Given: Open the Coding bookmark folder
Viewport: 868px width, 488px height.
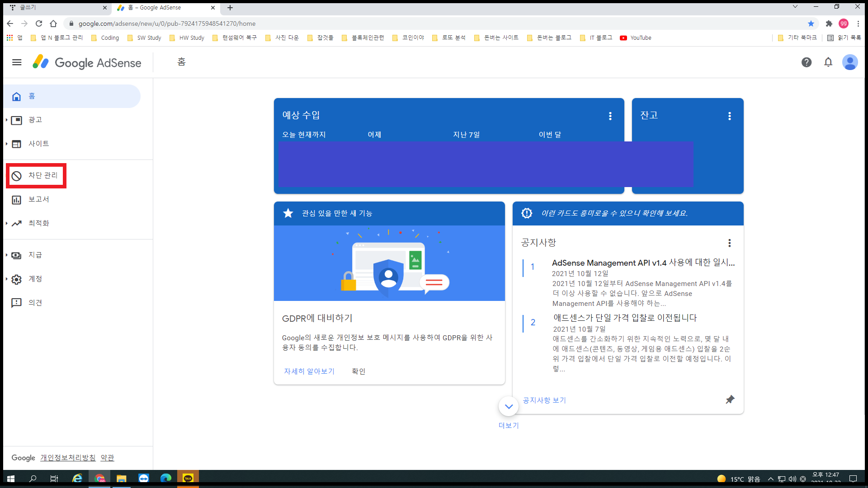Looking at the screenshot, I should (x=105, y=38).
